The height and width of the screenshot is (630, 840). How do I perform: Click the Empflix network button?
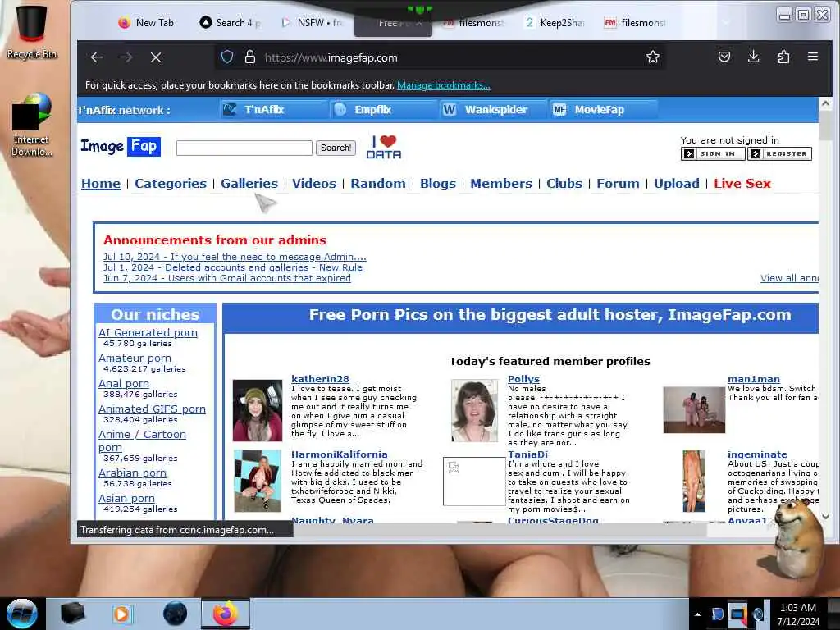pyautogui.click(x=383, y=109)
